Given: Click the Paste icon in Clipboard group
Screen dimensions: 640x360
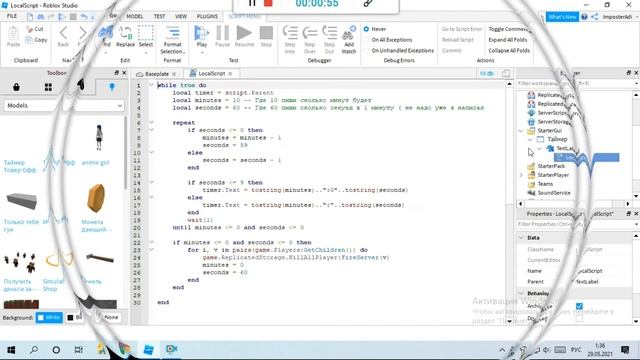Looking at the screenshot, I should point(13,33).
